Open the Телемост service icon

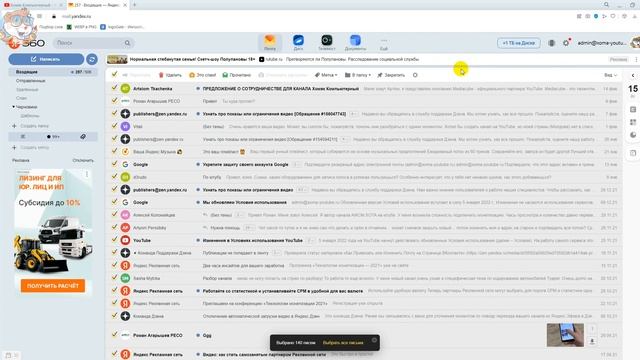[x=327, y=42]
